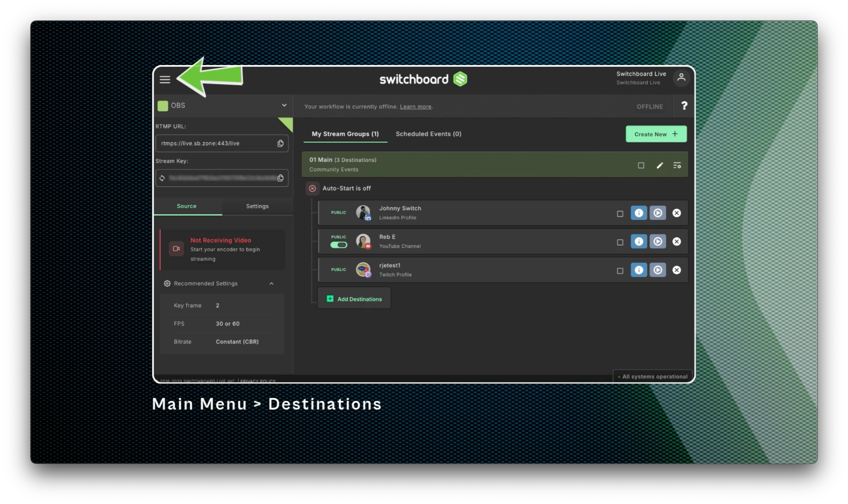The height and width of the screenshot is (504, 848).
Task: Copy the RTMP URL to clipboard
Action: [x=280, y=143]
